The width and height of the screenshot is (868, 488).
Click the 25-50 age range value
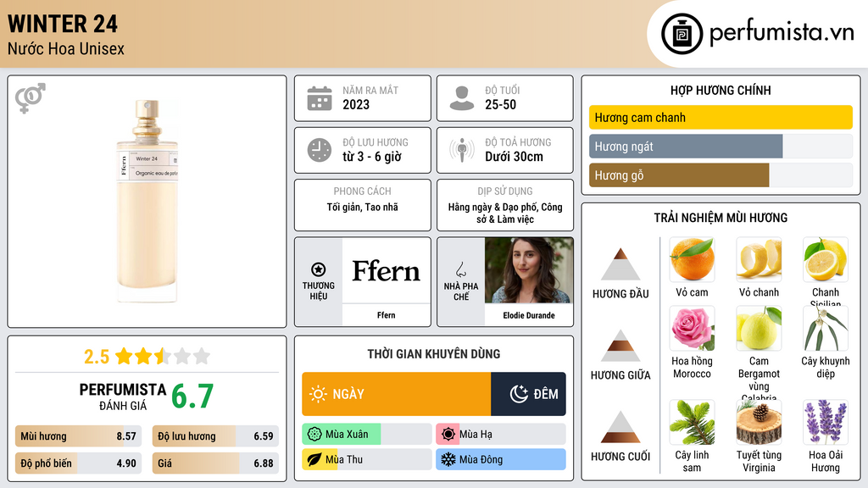500,104
